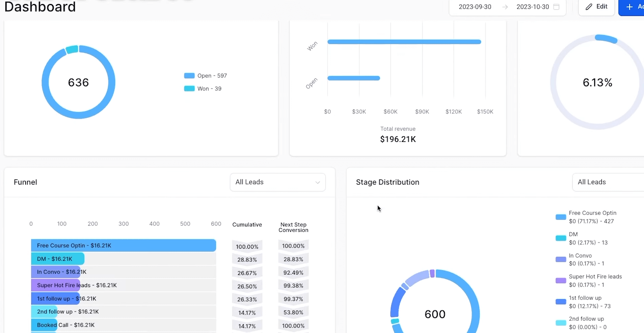Click the DM legend color swatch
This screenshot has width=644, height=333.
(561, 238)
